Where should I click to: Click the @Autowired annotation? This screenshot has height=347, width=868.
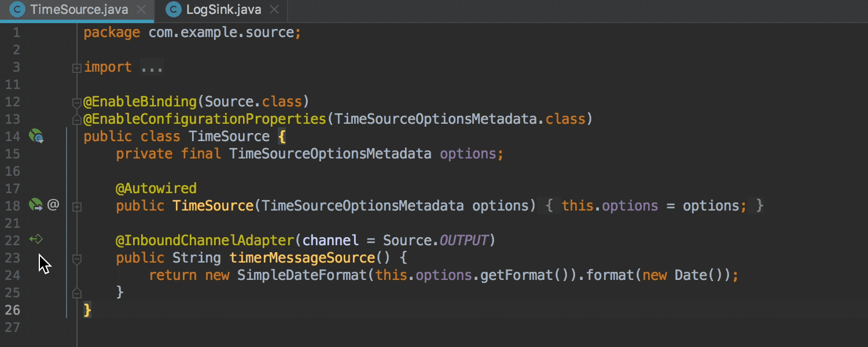[x=156, y=189]
